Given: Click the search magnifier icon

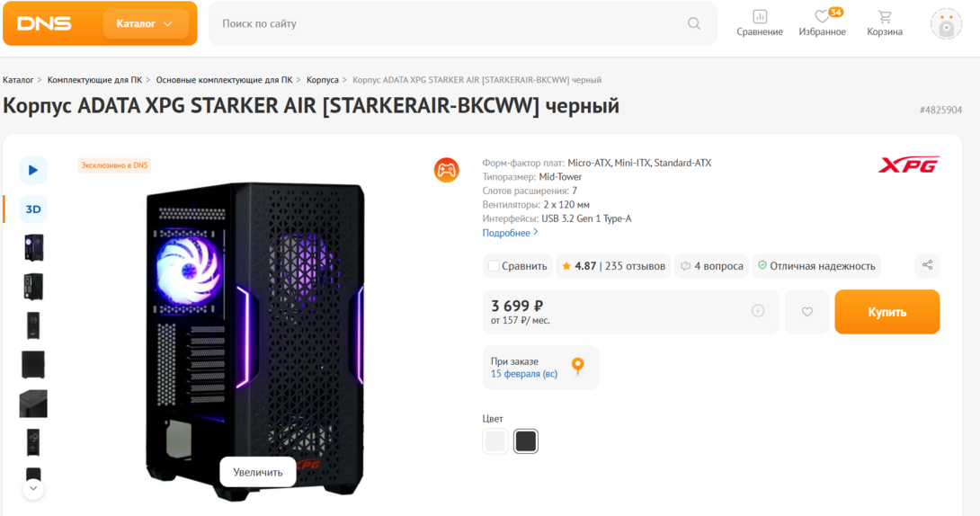Looking at the screenshot, I should 694,23.
